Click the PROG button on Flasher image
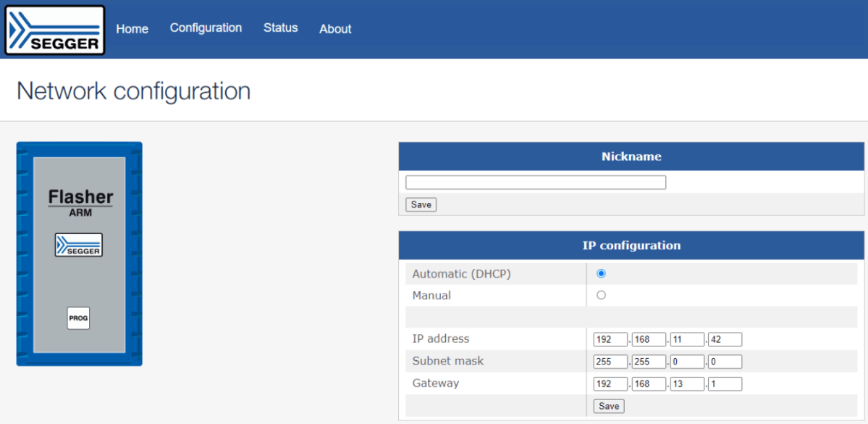The height and width of the screenshot is (424, 868). point(78,318)
